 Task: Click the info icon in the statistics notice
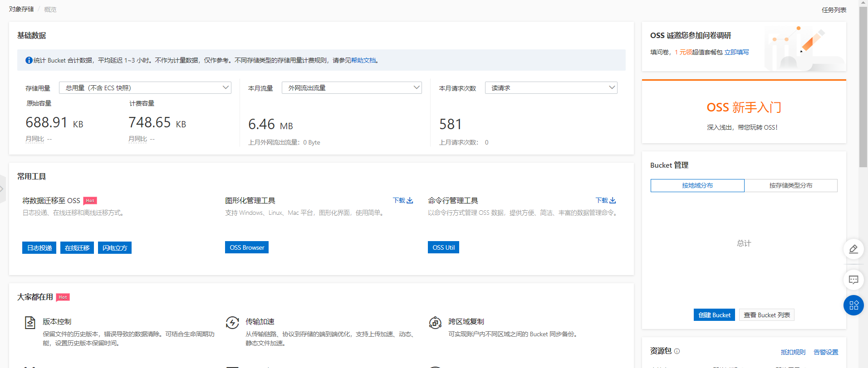[x=29, y=60]
